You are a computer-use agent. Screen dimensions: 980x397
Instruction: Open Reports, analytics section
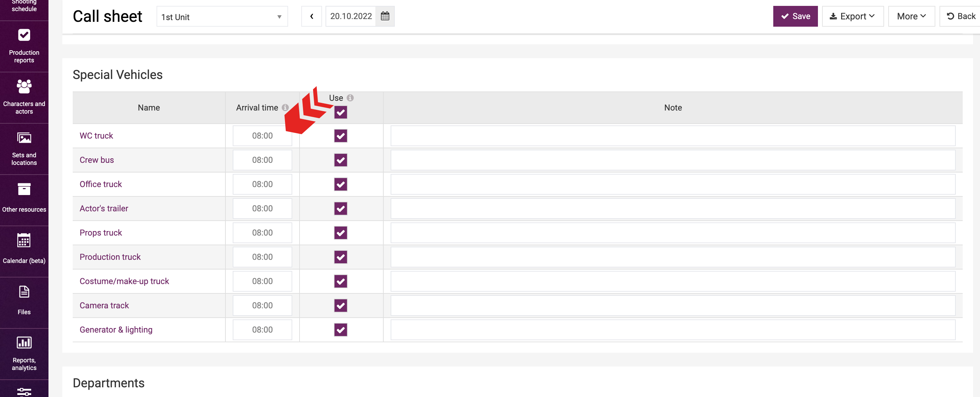24,354
